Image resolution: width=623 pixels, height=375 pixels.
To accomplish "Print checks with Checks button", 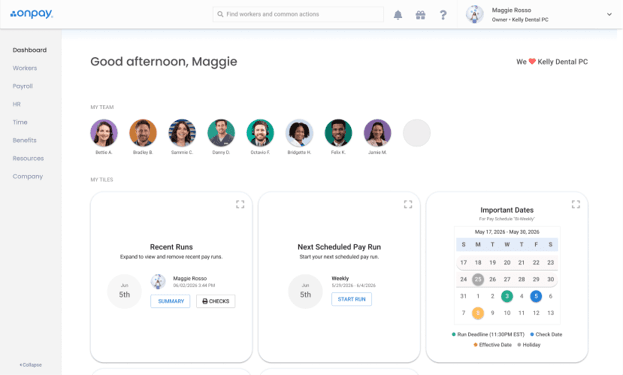I will tap(216, 301).
